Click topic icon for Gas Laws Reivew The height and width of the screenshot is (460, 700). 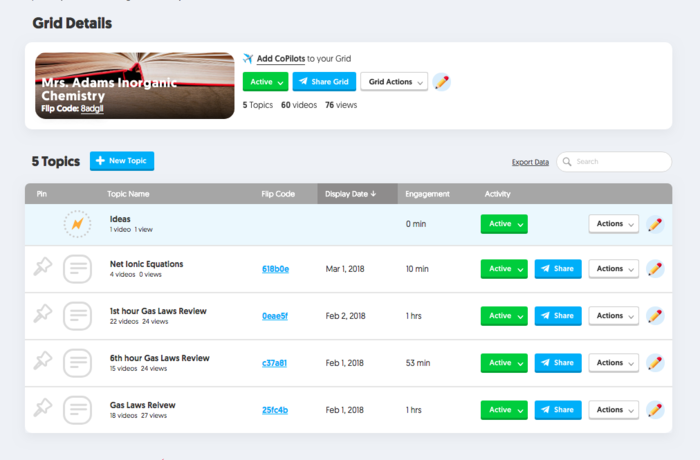click(77, 409)
